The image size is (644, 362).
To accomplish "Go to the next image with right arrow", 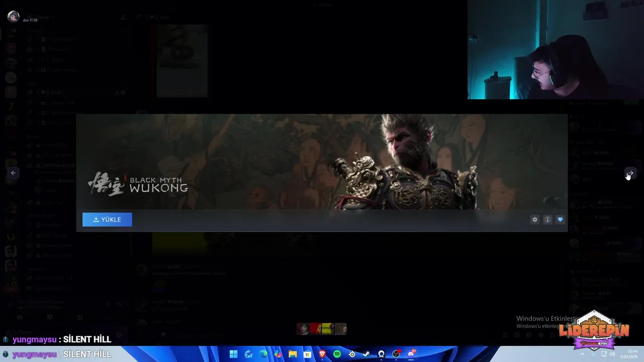I will point(630,173).
